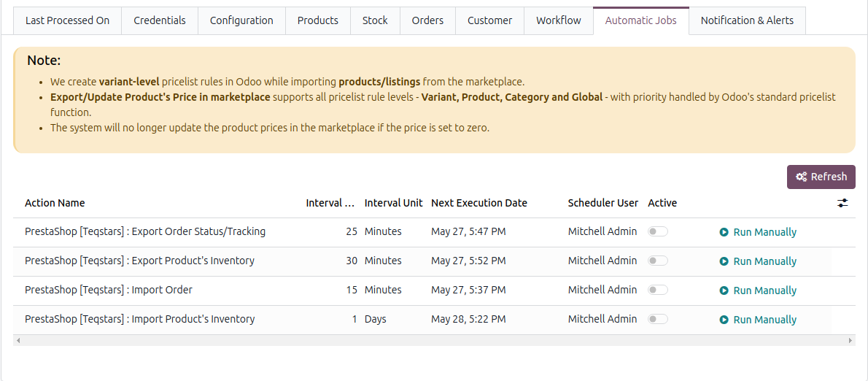Click Mitchell Admin in Export Order Status/Tracking row
This screenshot has width=868, height=381.
[602, 231]
